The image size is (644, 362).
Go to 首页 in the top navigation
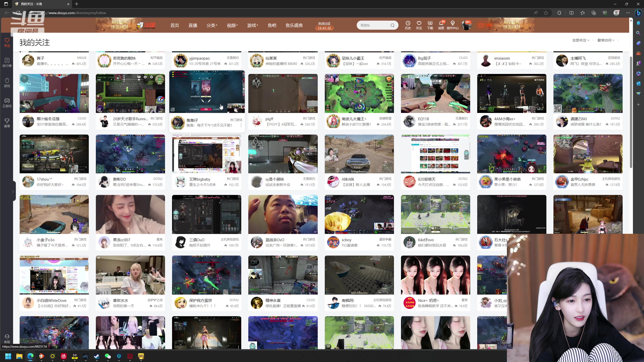[175, 25]
